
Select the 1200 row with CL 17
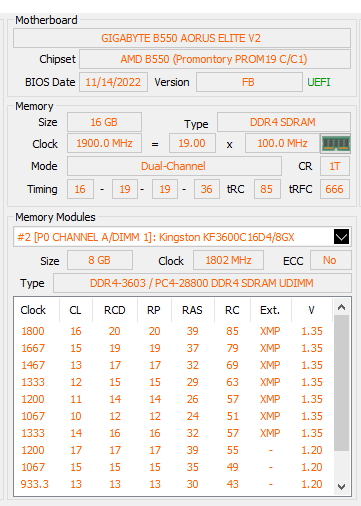click(173, 450)
